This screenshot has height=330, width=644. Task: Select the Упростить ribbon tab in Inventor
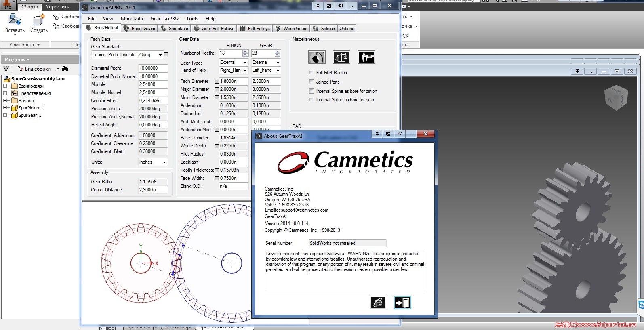click(57, 7)
